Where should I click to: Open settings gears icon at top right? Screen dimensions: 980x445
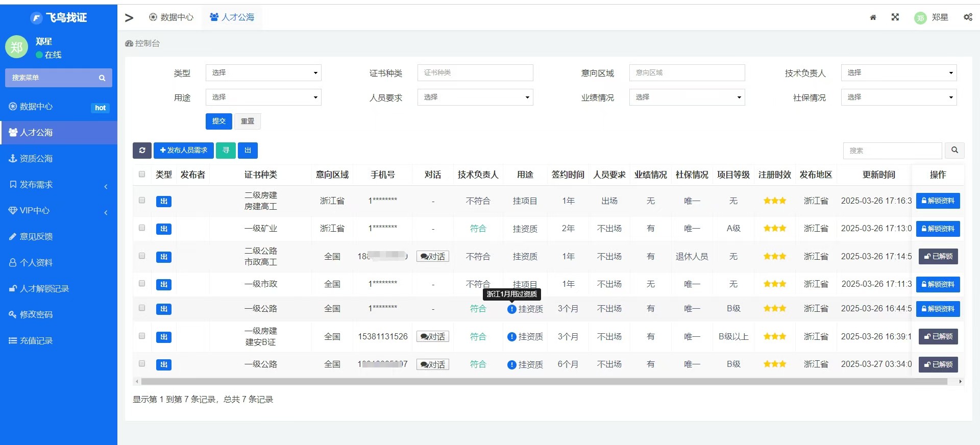[x=968, y=17]
